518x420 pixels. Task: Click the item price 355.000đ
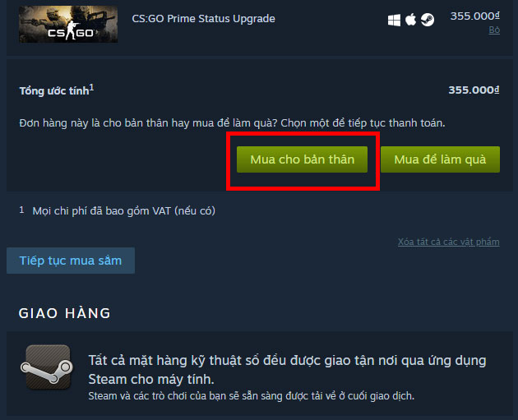475,16
